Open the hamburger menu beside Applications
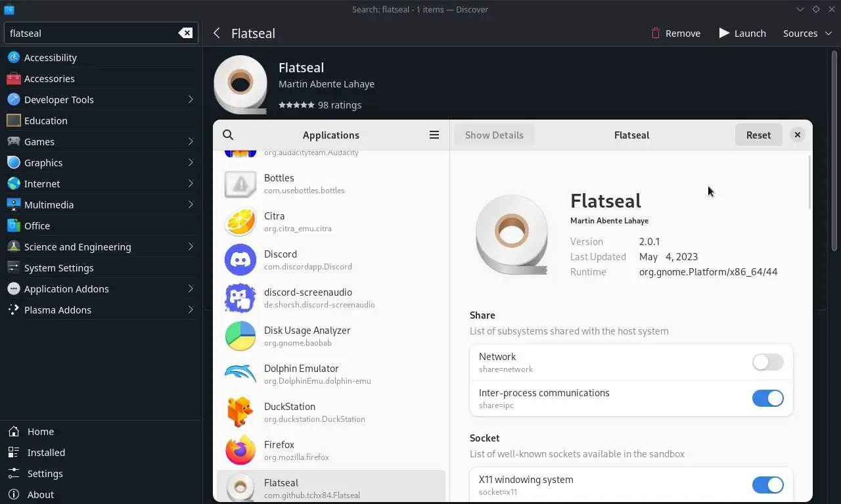841x504 pixels. [x=434, y=135]
